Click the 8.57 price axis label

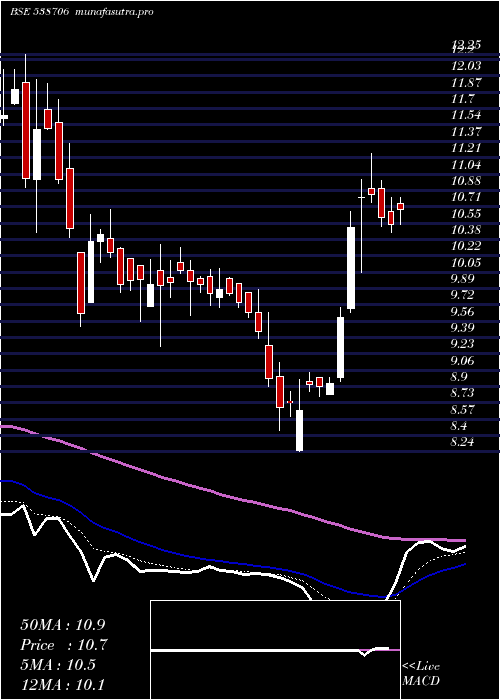click(x=464, y=409)
